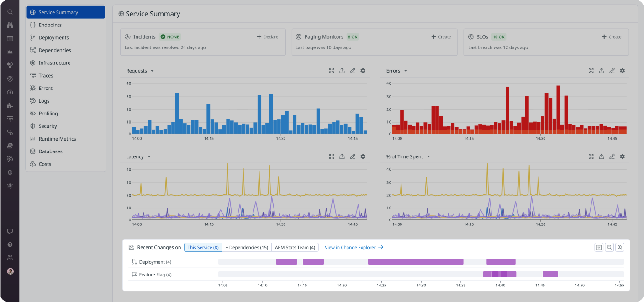Image resolution: width=644 pixels, height=302 pixels.
Task: Click the help question-mark icon
Action: 10,245
